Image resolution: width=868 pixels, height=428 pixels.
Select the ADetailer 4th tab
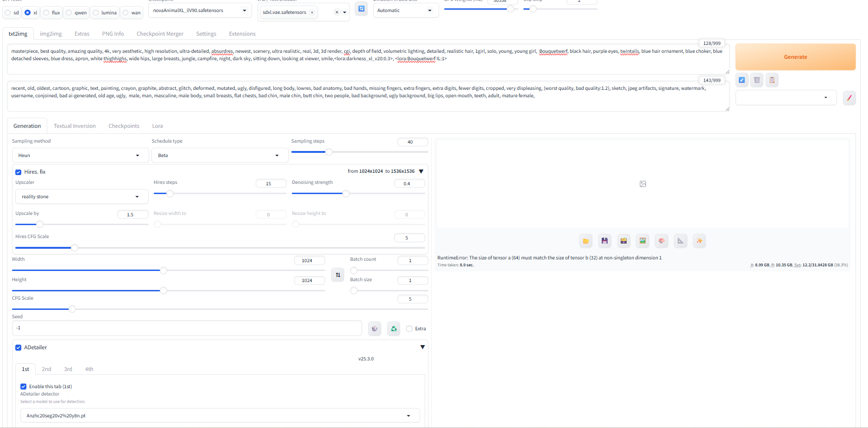[89, 369]
